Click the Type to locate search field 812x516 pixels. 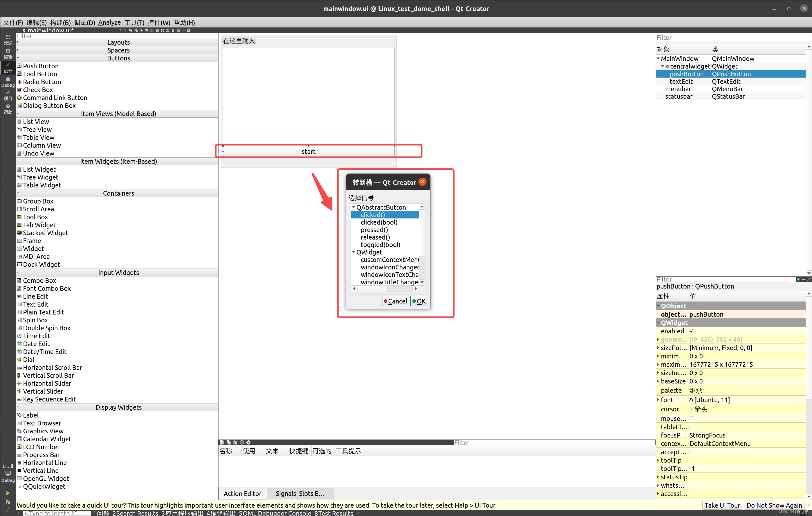point(57,513)
